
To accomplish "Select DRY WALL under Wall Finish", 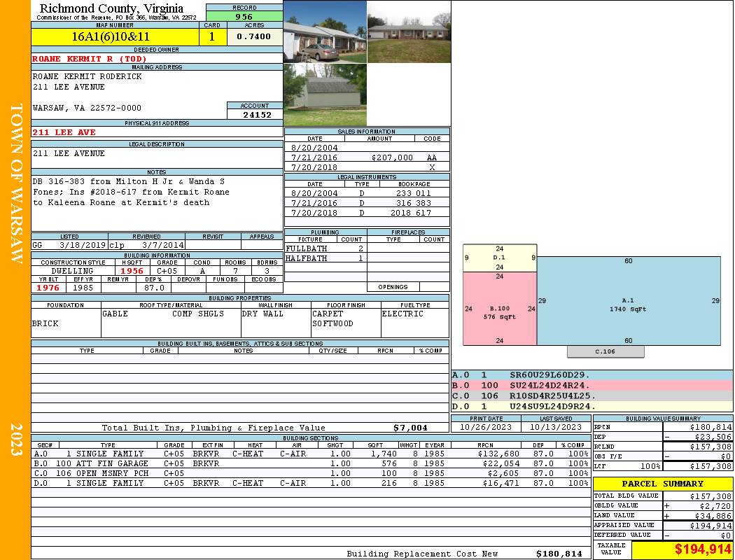I will point(262,314).
